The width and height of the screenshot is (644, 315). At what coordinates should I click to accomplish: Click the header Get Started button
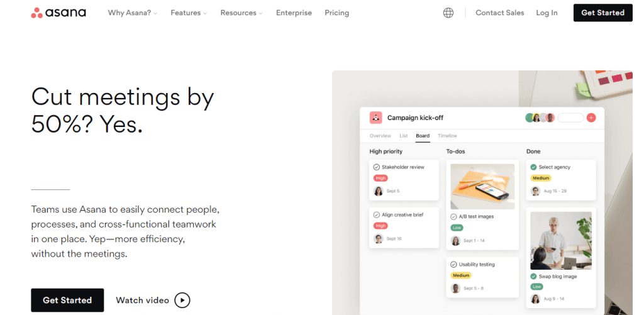pyautogui.click(x=603, y=13)
